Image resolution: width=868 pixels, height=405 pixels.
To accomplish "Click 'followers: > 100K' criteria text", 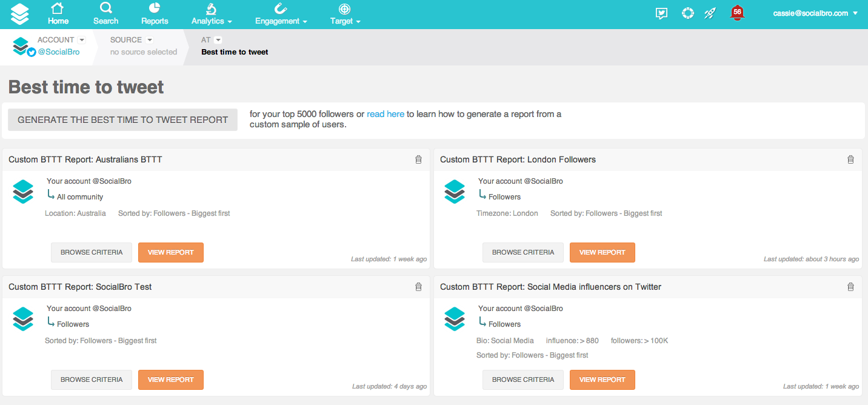I will (639, 341).
